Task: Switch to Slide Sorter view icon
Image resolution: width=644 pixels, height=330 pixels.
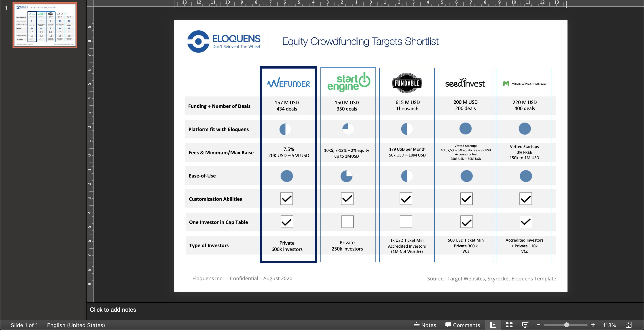Action: point(509,325)
